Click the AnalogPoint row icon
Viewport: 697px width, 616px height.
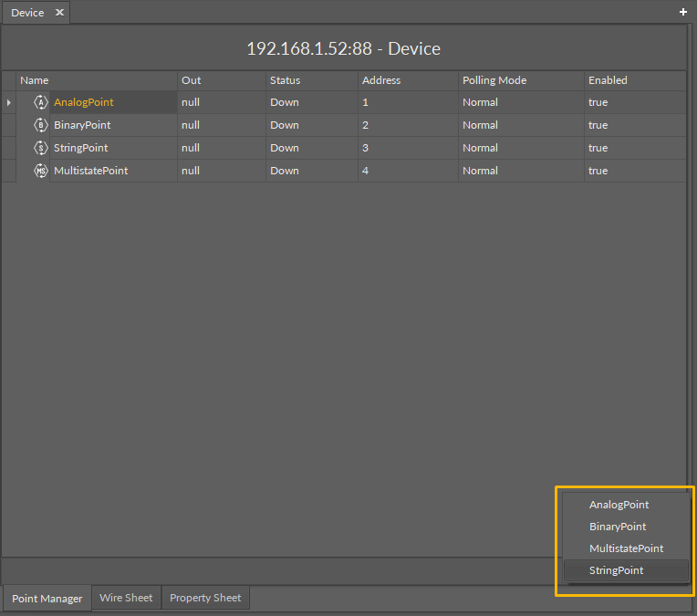pos(40,102)
